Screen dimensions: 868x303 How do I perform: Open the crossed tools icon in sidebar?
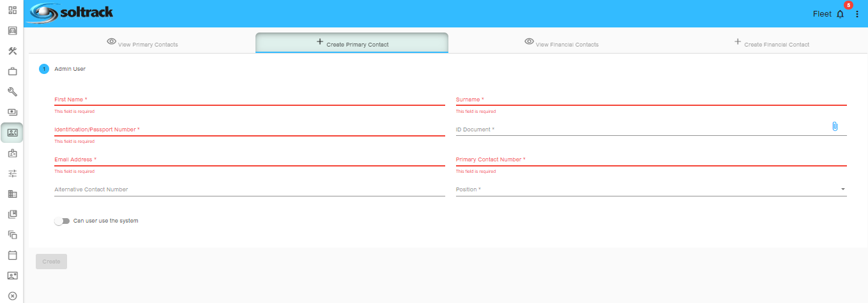pyautogui.click(x=12, y=51)
